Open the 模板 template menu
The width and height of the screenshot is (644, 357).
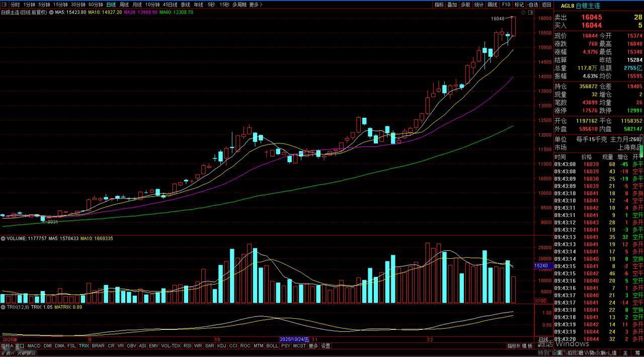527,346
